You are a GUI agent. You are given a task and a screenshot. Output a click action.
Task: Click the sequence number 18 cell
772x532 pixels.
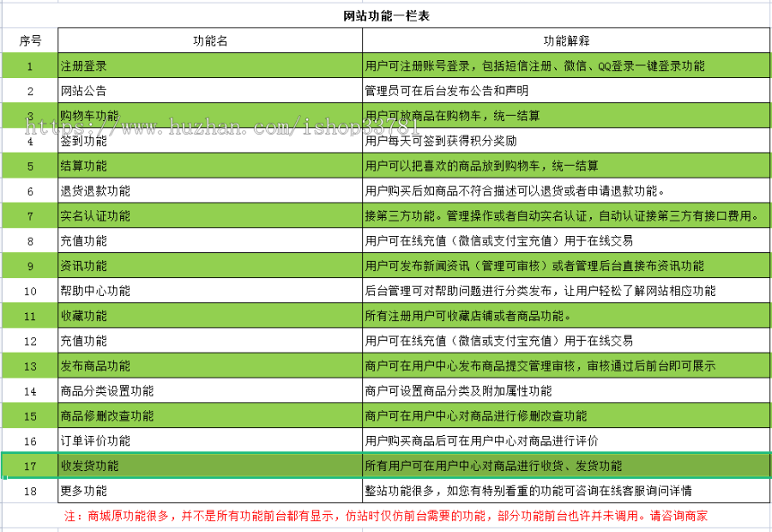(30, 491)
